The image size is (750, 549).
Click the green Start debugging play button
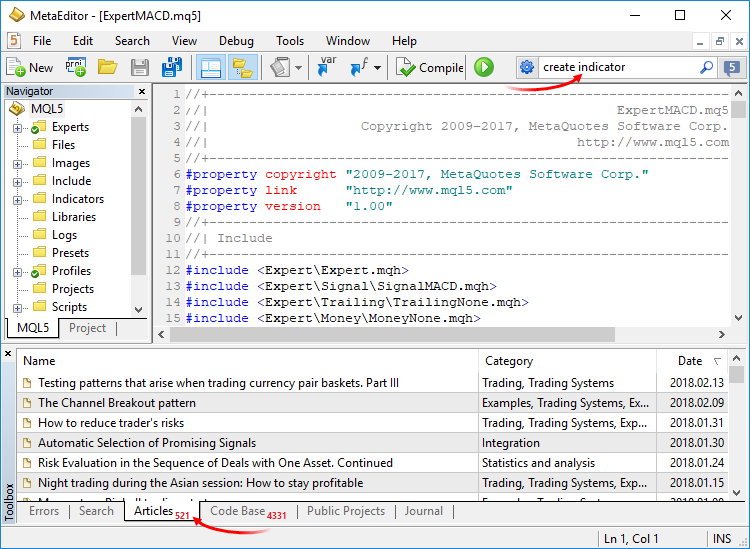tap(484, 67)
